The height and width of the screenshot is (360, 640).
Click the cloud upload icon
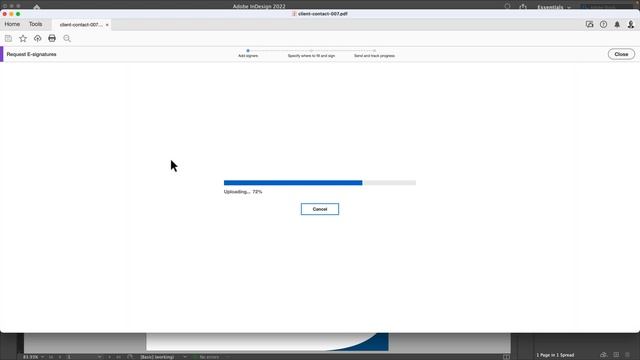(38, 38)
